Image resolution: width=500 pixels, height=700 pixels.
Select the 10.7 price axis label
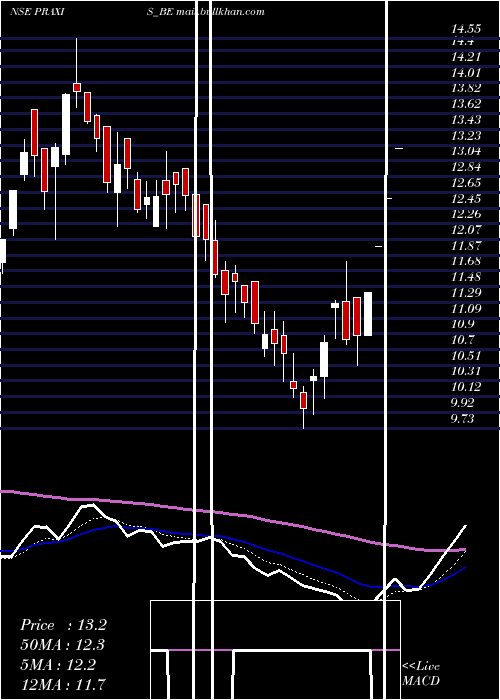(462, 340)
